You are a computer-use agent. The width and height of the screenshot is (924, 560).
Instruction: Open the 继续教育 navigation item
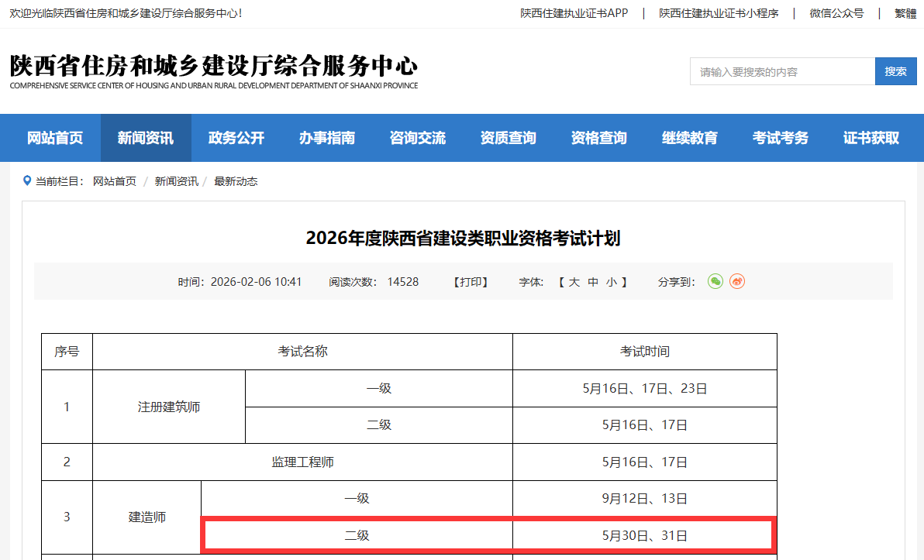click(690, 138)
